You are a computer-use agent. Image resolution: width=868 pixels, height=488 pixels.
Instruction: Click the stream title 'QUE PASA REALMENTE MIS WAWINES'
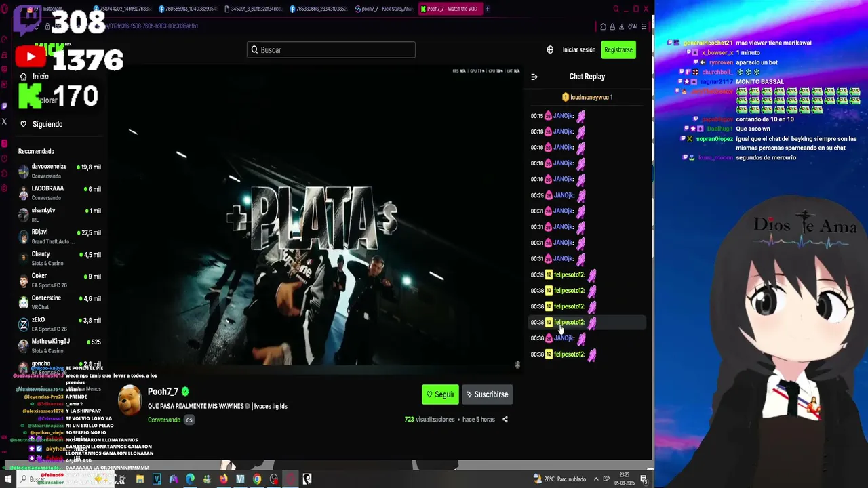[x=218, y=406]
